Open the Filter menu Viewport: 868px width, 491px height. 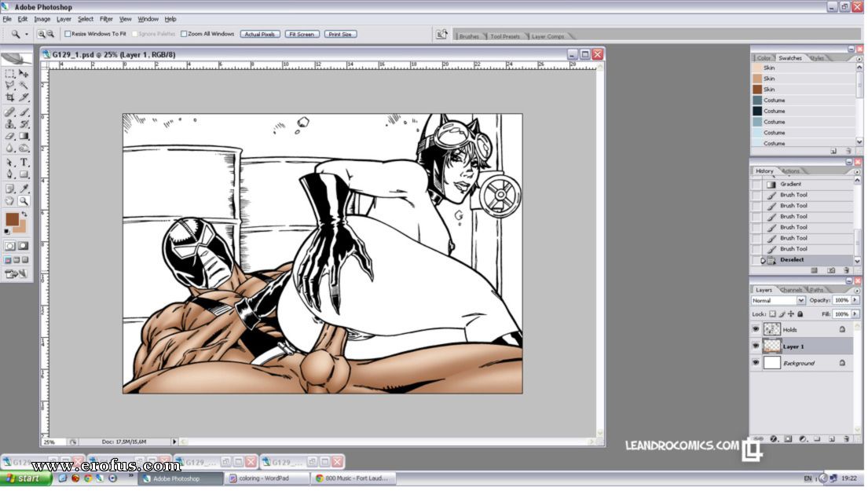(106, 19)
